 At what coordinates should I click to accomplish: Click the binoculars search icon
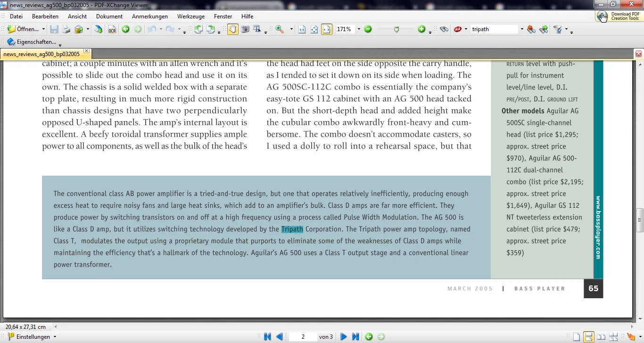[444, 29]
